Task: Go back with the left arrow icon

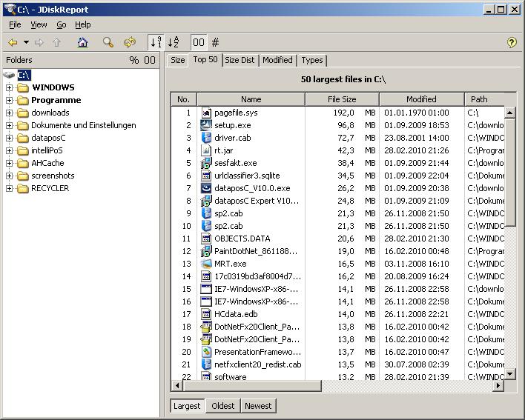Action: (x=13, y=42)
